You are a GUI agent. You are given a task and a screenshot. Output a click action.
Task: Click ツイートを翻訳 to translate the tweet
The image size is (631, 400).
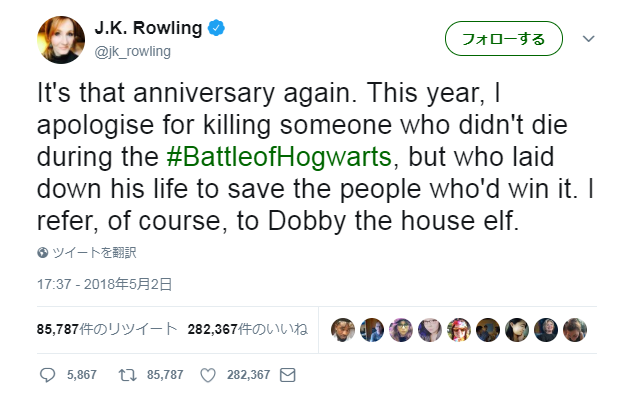(x=93, y=252)
